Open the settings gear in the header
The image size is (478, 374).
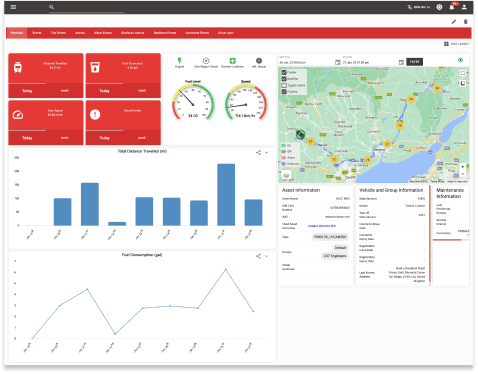(439, 7)
